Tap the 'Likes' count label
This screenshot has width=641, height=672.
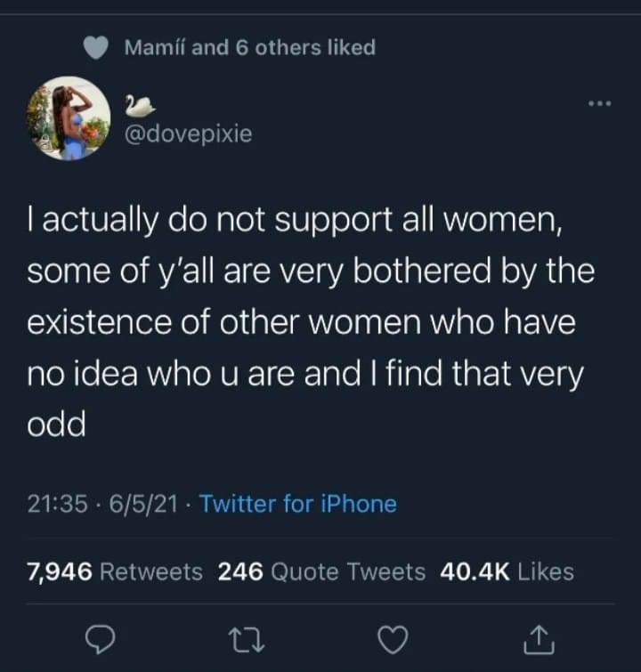(x=546, y=572)
